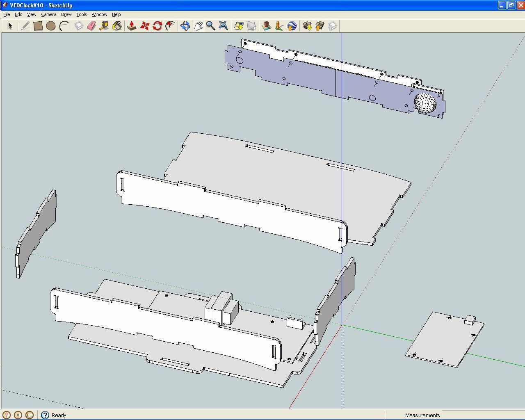The image size is (525, 420).
Task: Click the Zoom Extents icon
Action: pos(223,26)
